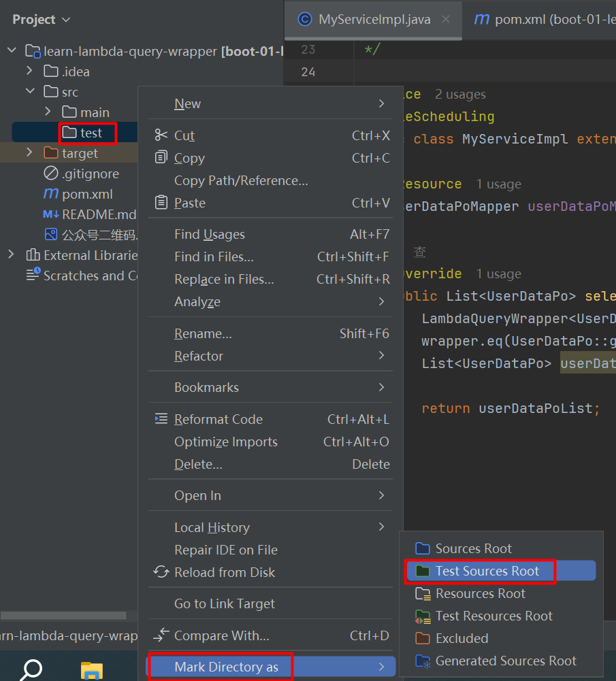Open the Mark Directory as submenu
616x681 pixels.
[x=226, y=667]
